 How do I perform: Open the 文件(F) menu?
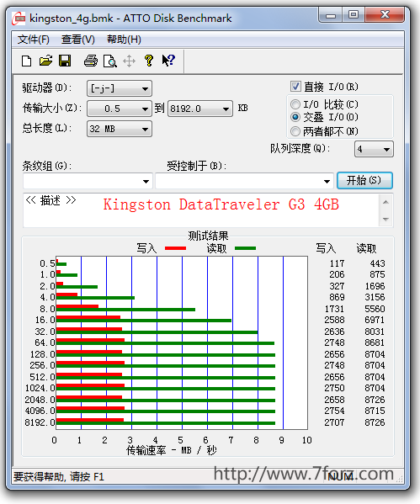pyautogui.click(x=34, y=40)
